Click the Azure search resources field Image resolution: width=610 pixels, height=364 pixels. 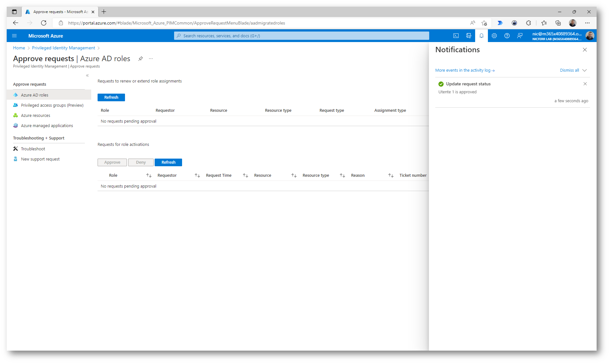coord(301,36)
